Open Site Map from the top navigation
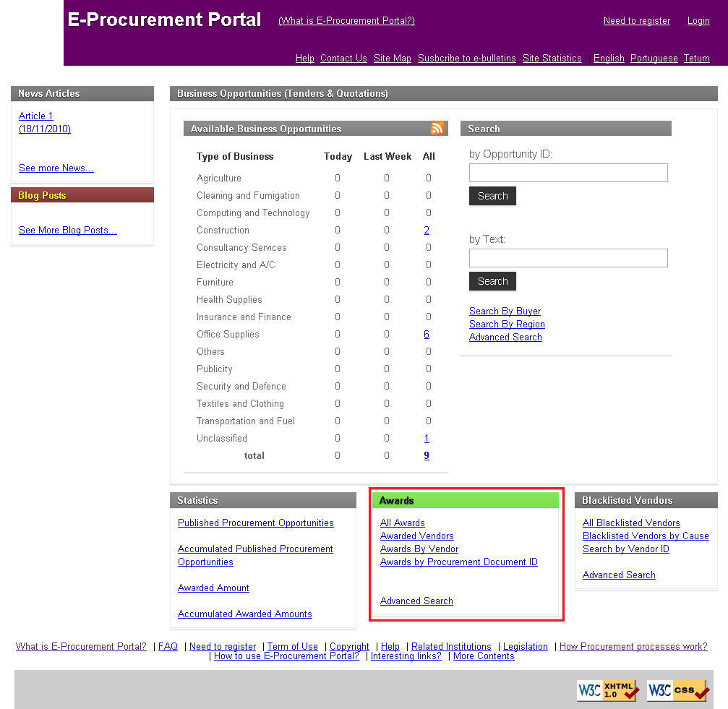The width and height of the screenshot is (728, 709). 393,59
